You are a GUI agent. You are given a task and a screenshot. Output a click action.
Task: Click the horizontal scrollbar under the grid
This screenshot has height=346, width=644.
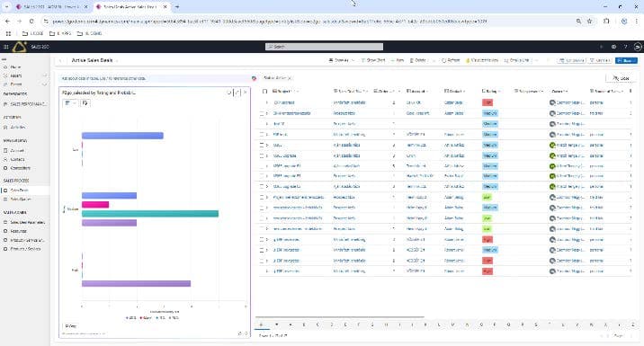pyautogui.click(x=339, y=317)
